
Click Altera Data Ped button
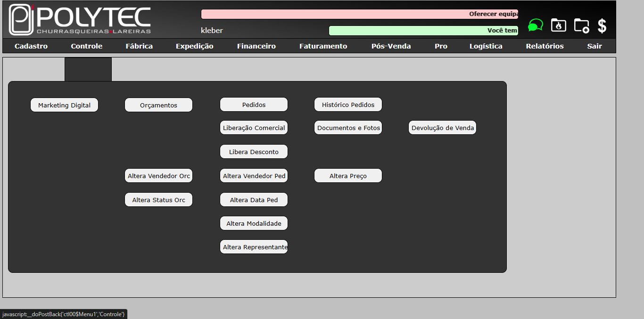(x=254, y=200)
